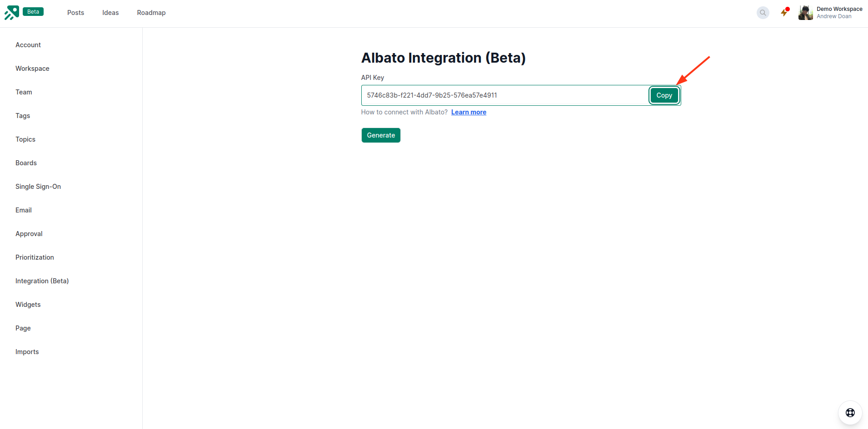Open Imports settings in sidebar
Viewport: 868px width, 429px height.
tap(27, 352)
